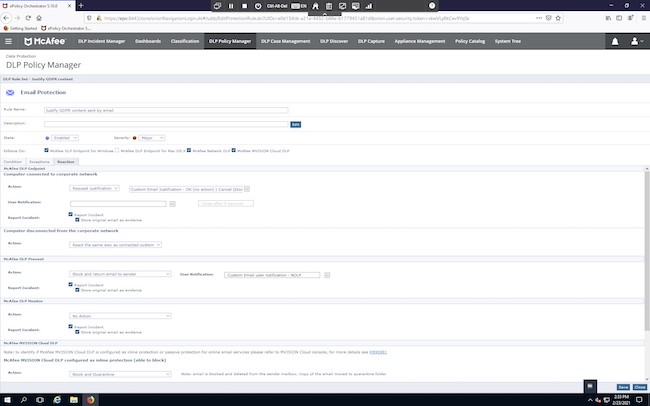
Task: Send Ctrl-Alt-Del from the remote toolbar
Action: coord(277,6)
